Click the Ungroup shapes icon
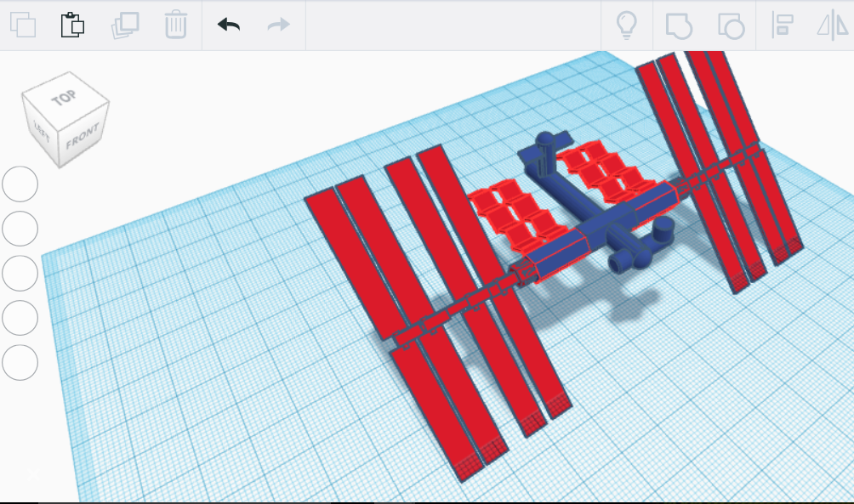 [x=731, y=25]
